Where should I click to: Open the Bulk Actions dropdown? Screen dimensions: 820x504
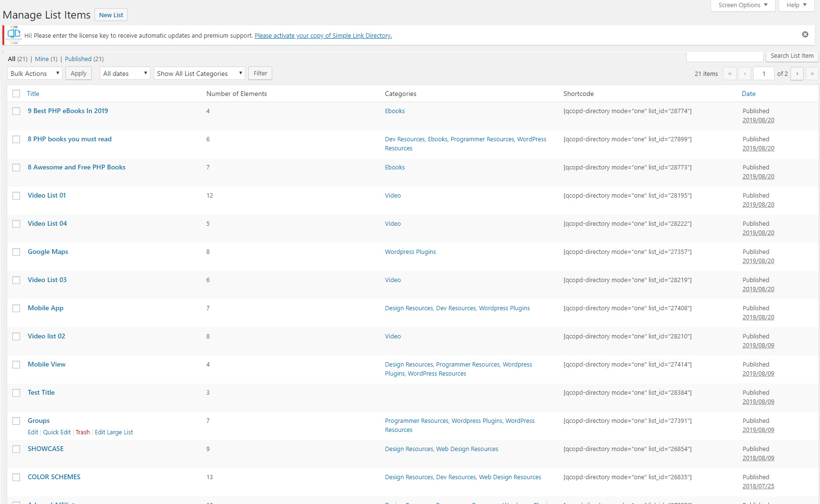pyautogui.click(x=35, y=73)
